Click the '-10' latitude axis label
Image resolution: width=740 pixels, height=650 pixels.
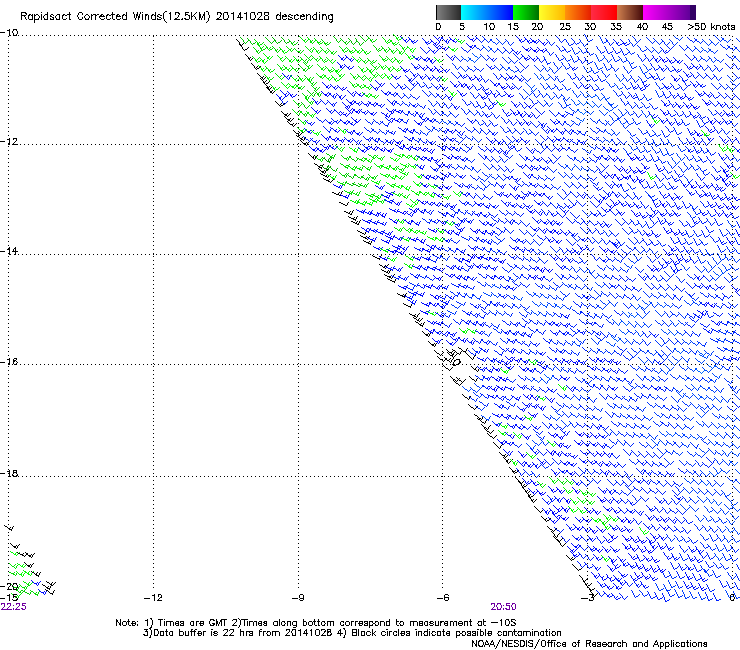9,33
